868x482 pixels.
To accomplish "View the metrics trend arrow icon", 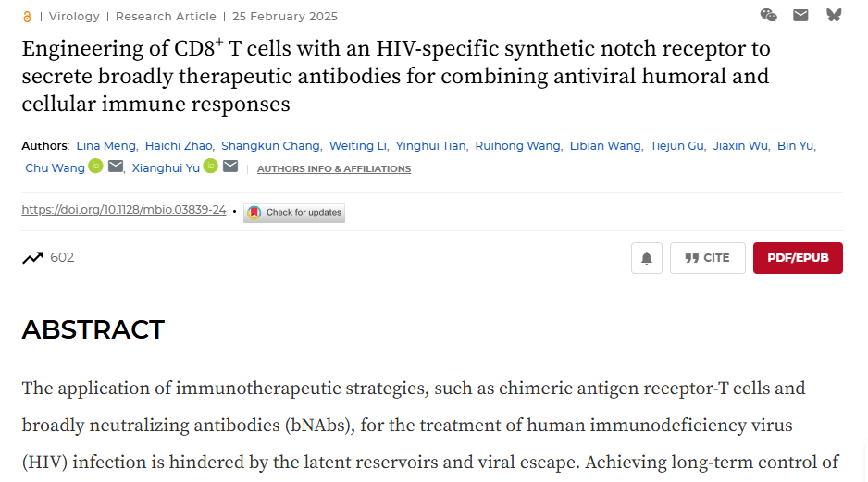I will coord(32,258).
